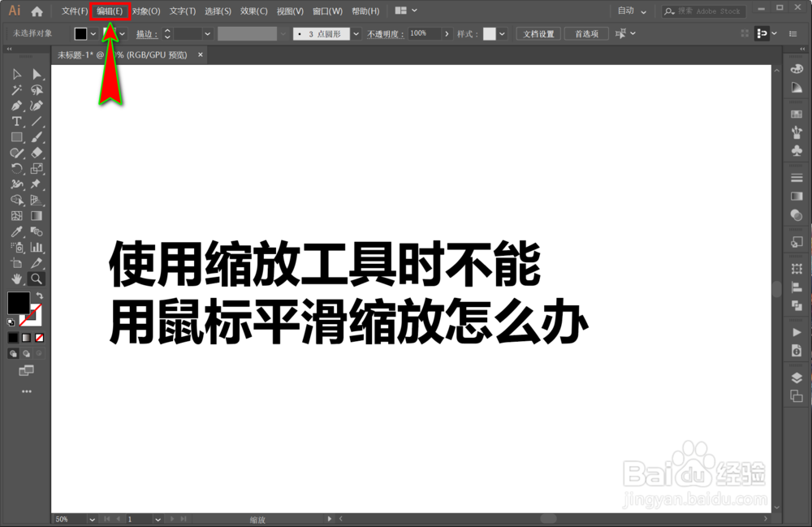Select the Shape Builder tool
Screen dimensions: 812x527
pyautogui.click(x=16, y=201)
